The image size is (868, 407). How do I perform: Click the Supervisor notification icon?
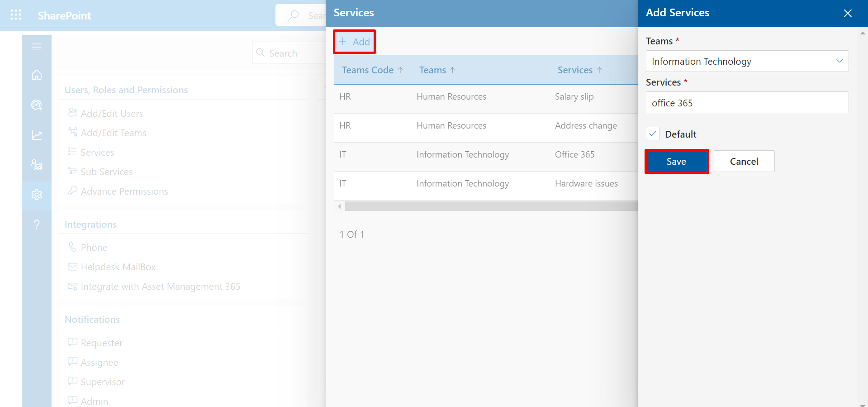(72, 381)
